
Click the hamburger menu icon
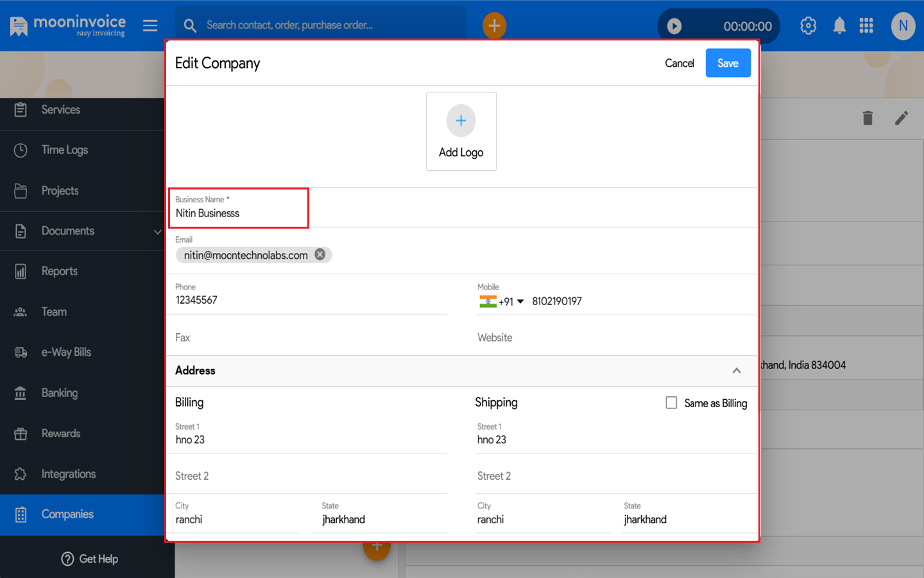tap(150, 26)
